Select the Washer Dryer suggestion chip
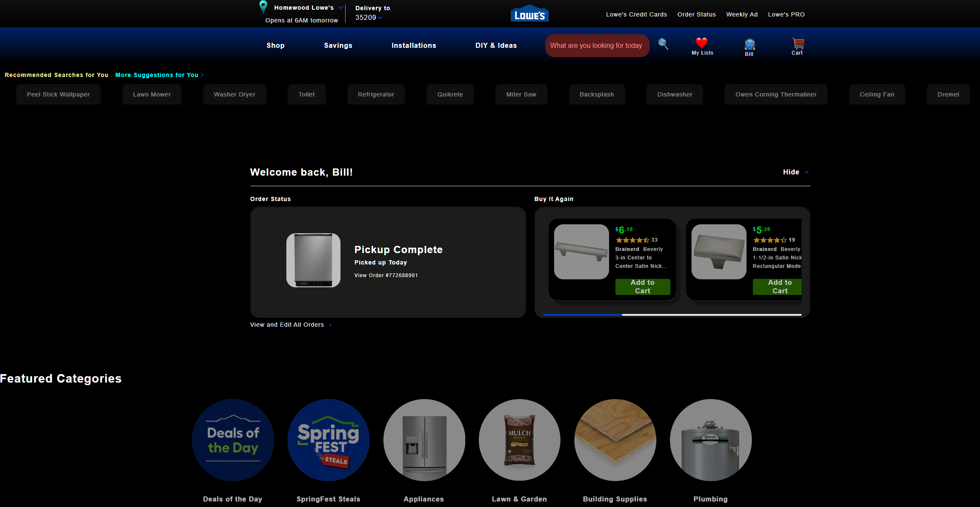 tap(234, 94)
